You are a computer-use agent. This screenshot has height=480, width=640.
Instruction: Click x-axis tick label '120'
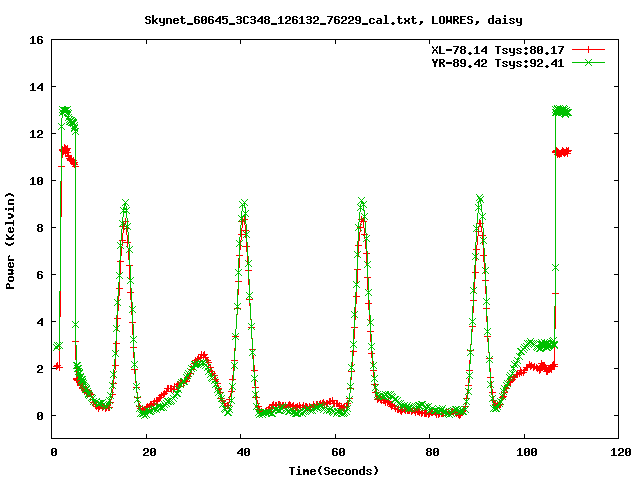[621, 452]
